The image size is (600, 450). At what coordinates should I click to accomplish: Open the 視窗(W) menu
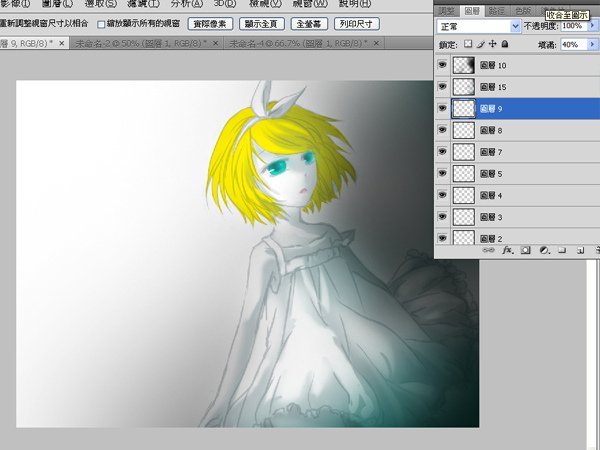tap(310, 3)
